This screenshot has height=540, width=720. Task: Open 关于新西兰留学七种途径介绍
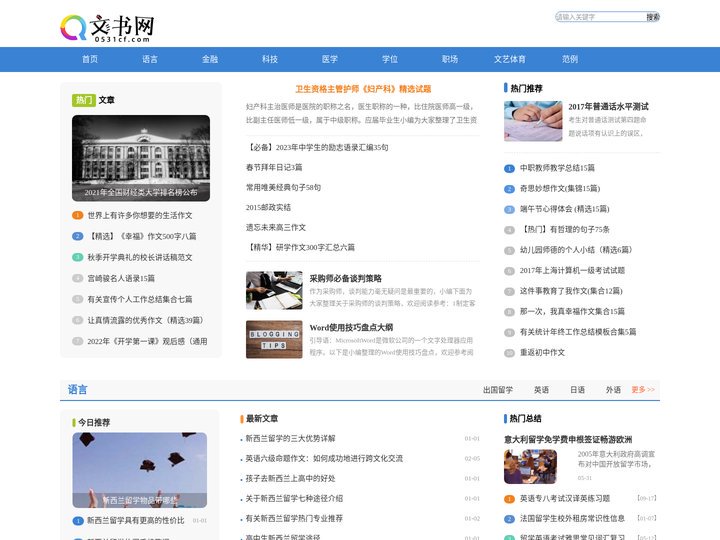click(294, 499)
